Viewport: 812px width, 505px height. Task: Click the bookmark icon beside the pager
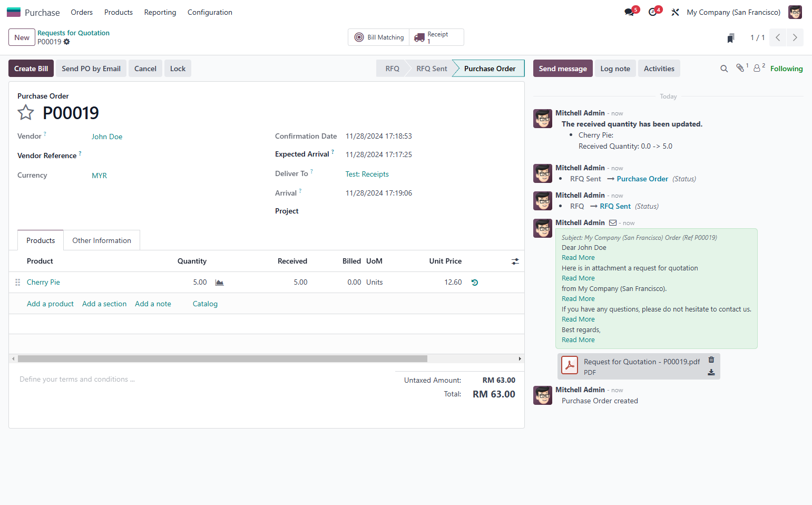731,38
